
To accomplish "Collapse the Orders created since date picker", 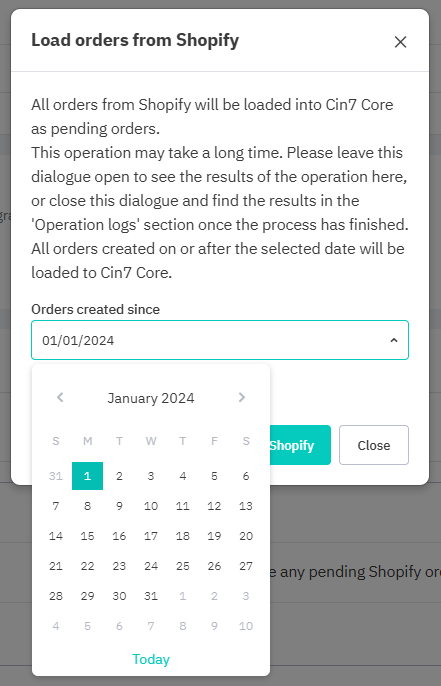I will point(394,340).
